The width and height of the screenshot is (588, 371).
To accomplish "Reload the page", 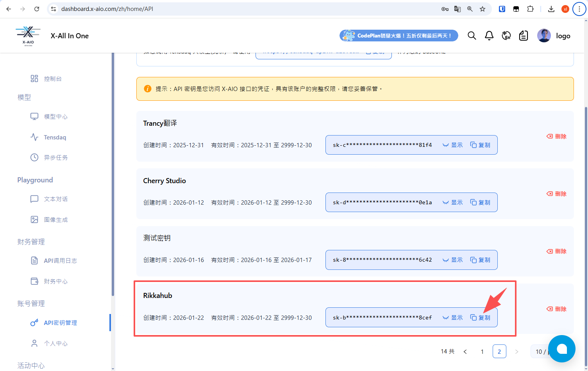I will (x=37, y=9).
